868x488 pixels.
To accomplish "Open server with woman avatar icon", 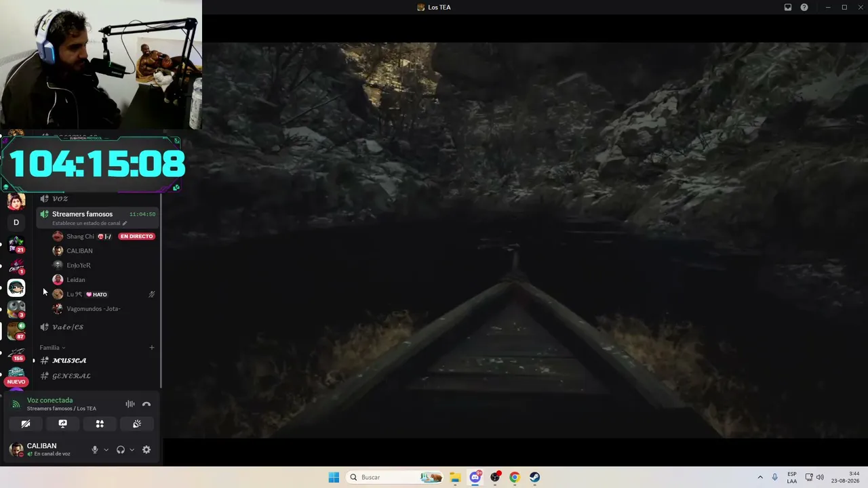I will (x=16, y=201).
